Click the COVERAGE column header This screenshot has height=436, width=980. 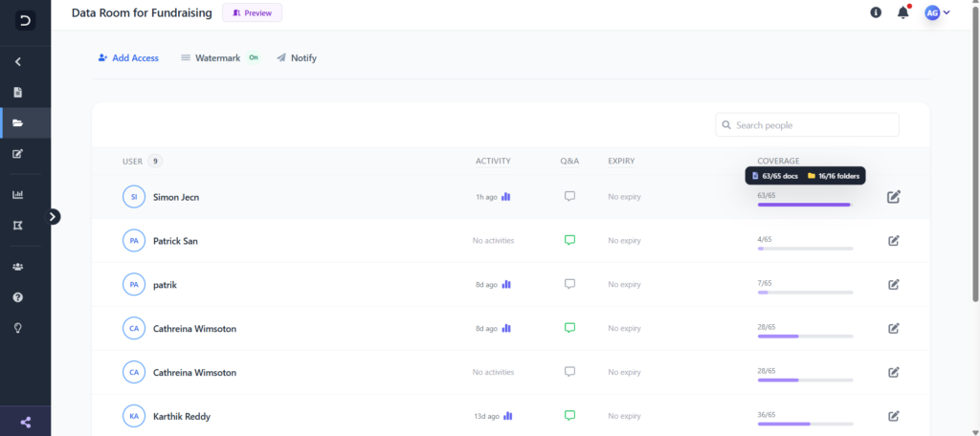point(778,162)
